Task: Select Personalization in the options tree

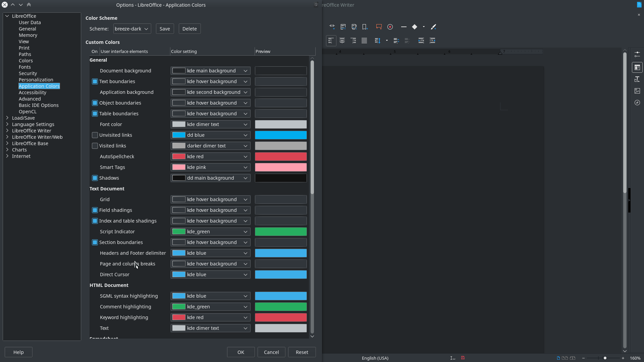Action: pyautogui.click(x=36, y=80)
